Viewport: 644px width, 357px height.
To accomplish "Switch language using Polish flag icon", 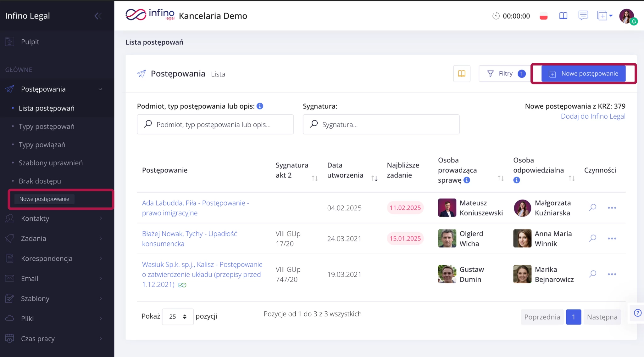I will click(x=543, y=16).
